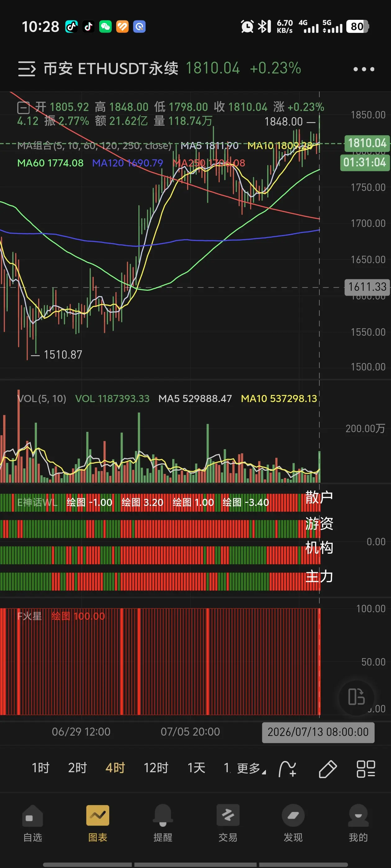Tap the 游资 row label

click(x=319, y=524)
